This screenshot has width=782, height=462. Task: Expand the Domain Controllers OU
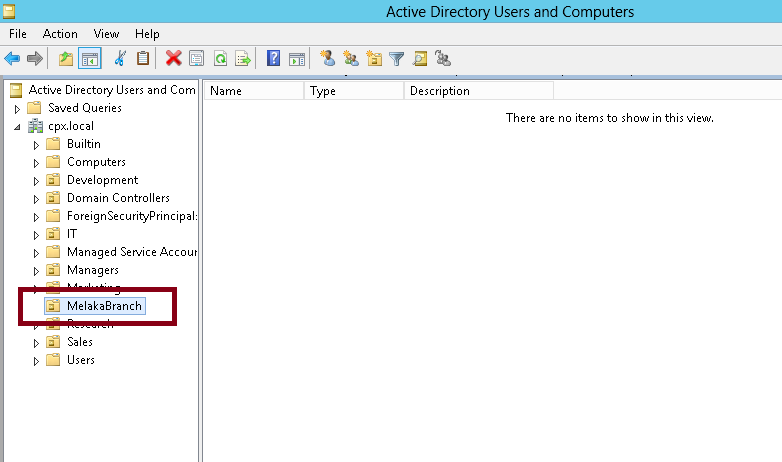[x=36, y=199]
